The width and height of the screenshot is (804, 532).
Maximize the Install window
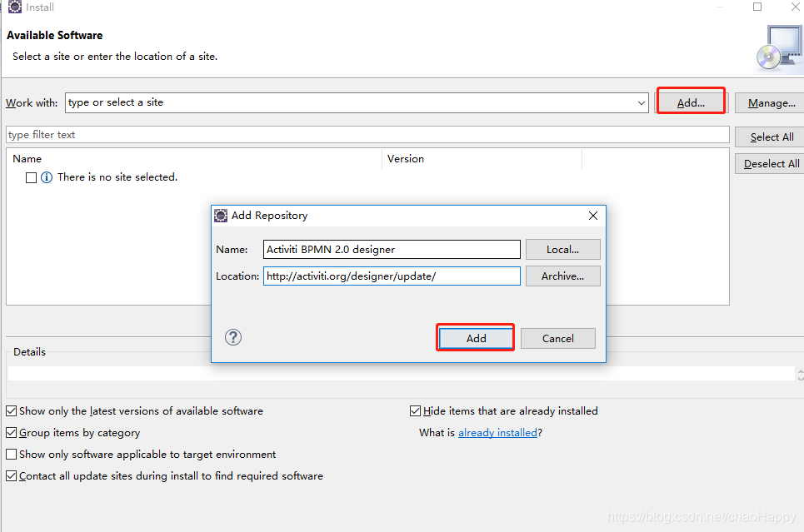[757, 7]
